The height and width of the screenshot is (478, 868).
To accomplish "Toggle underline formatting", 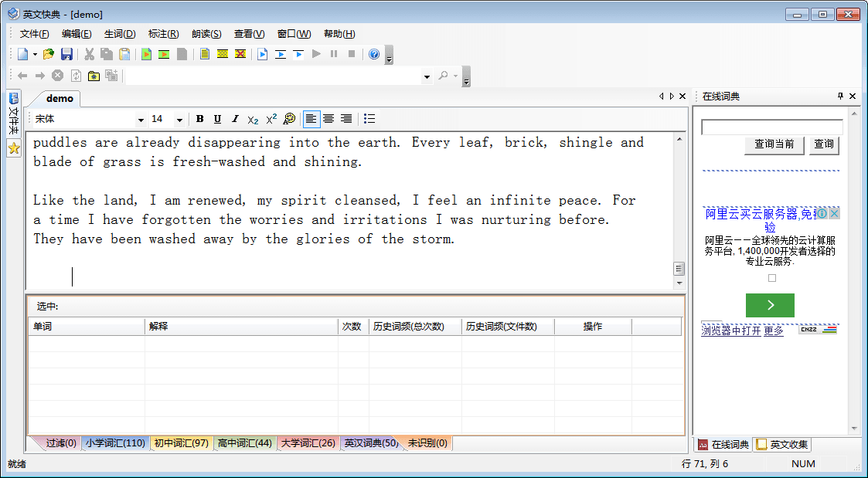I will pyautogui.click(x=217, y=119).
